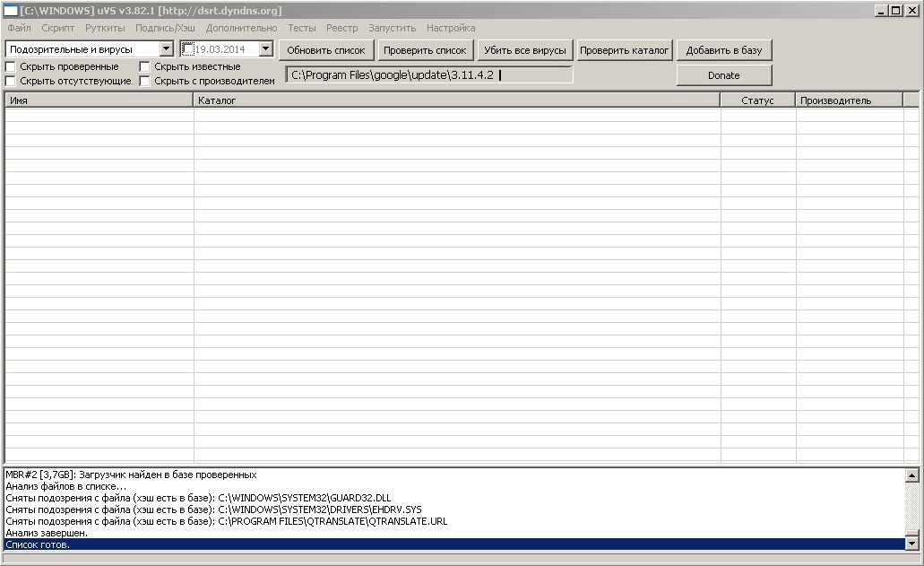This screenshot has width=924, height=566.
Task: Minimize the uVS window
Action: click(x=881, y=10)
